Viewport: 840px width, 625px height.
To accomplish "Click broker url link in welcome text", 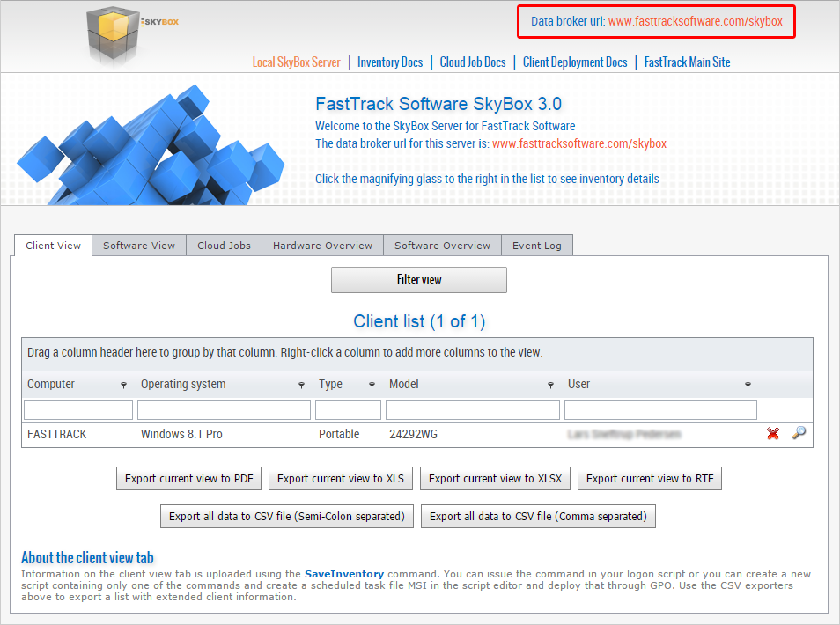I will [x=579, y=143].
